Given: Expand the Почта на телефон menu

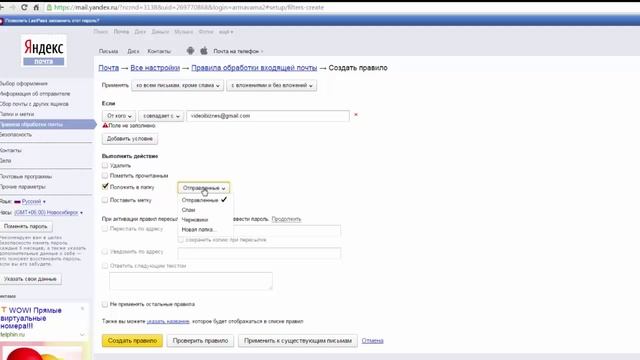Looking at the screenshot, I should point(238,51).
